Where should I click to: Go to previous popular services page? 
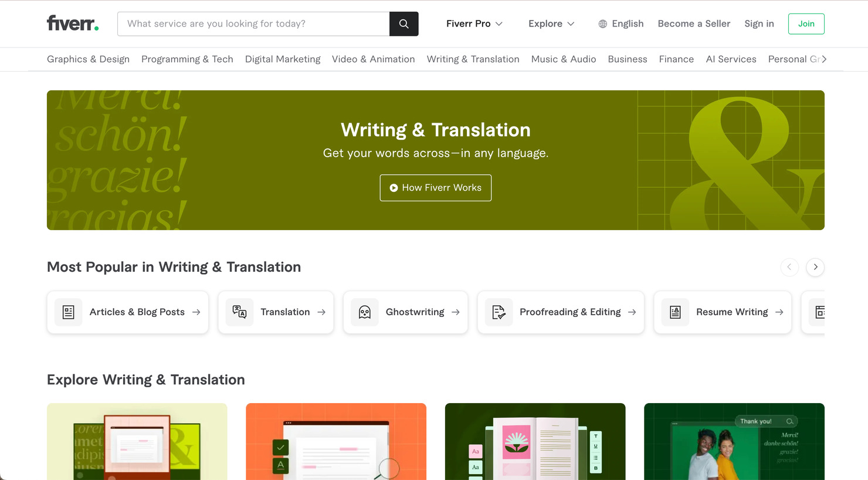click(789, 267)
